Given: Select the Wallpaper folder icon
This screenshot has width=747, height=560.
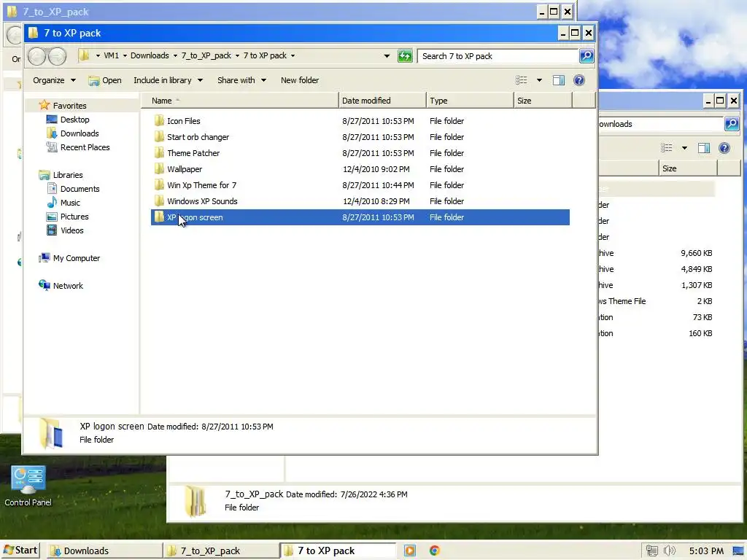Looking at the screenshot, I should point(159,169).
